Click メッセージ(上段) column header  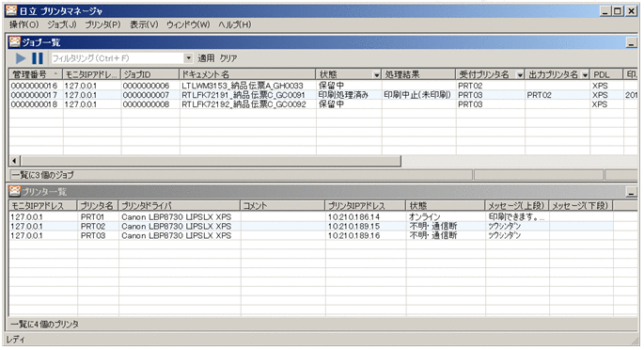point(517,205)
